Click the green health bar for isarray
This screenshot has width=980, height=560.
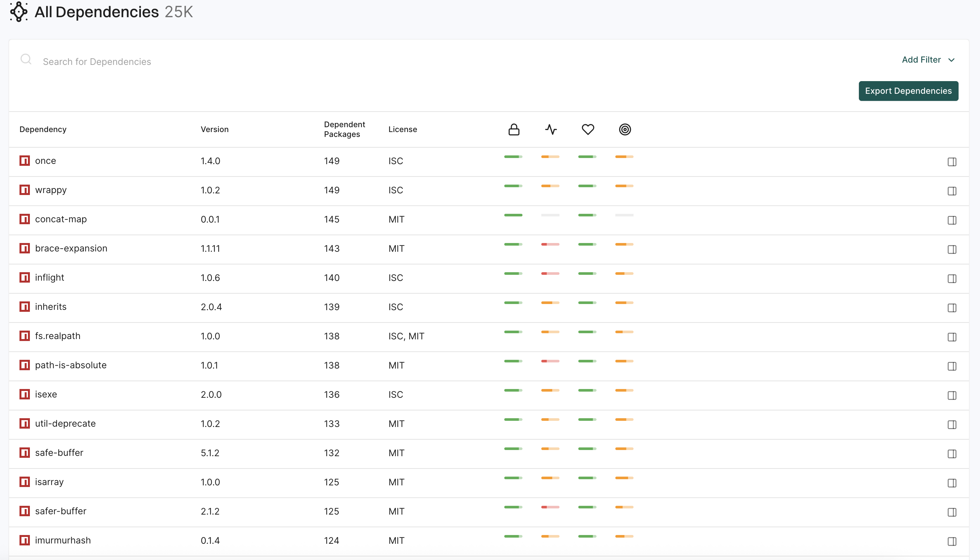point(587,478)
